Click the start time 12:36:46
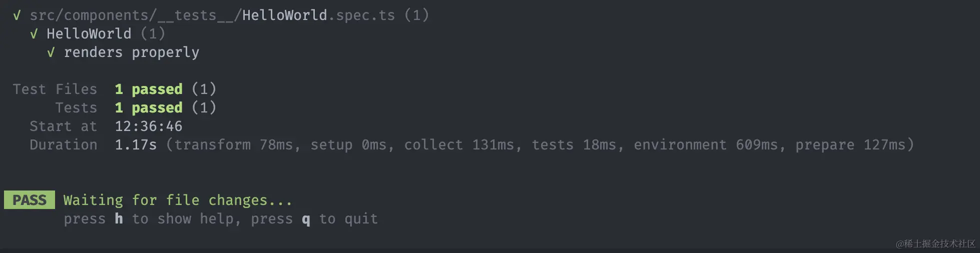 [x=149, y=126]
